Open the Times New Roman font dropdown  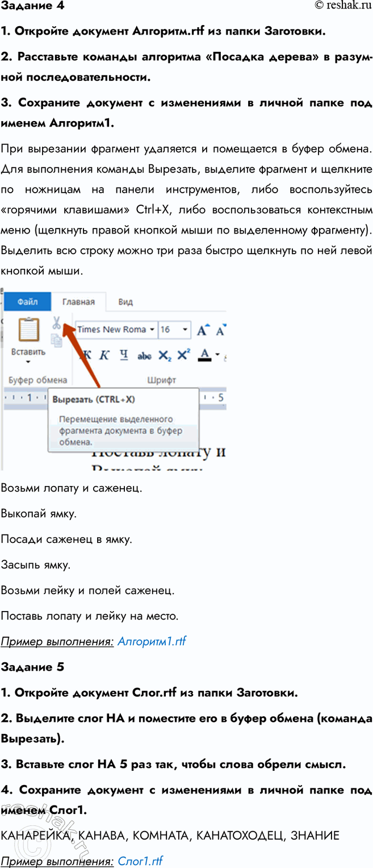[x=152, y=330]
